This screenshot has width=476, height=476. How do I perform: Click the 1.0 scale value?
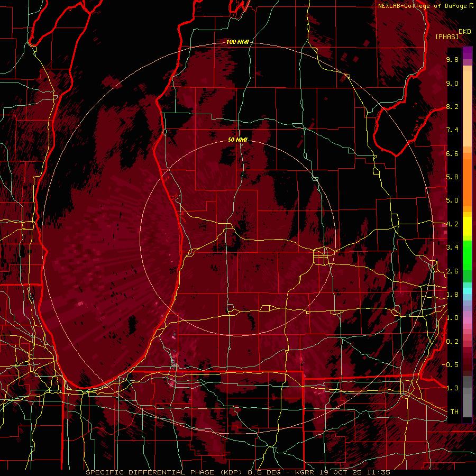click(452, 318)
